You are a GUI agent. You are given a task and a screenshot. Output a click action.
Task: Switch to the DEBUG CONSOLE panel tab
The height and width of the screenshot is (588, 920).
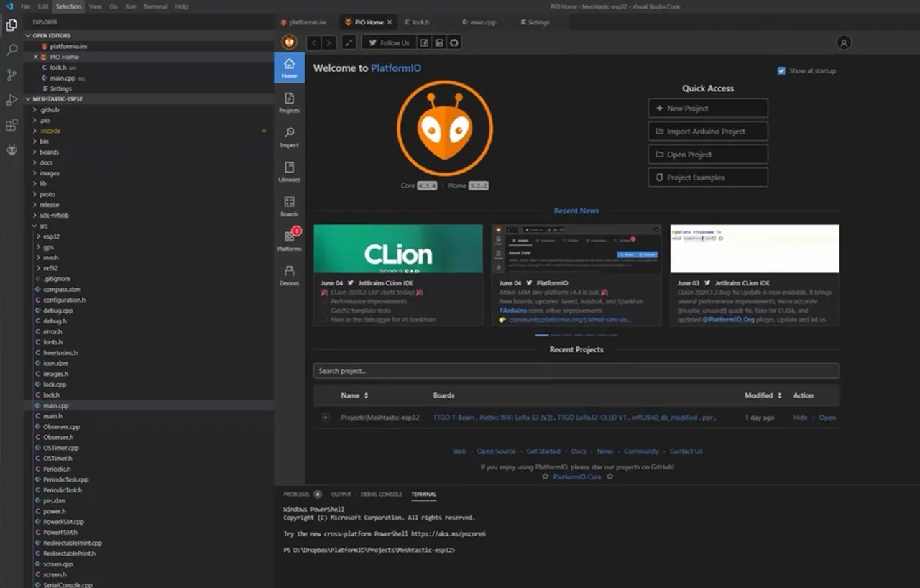[381, 495]
